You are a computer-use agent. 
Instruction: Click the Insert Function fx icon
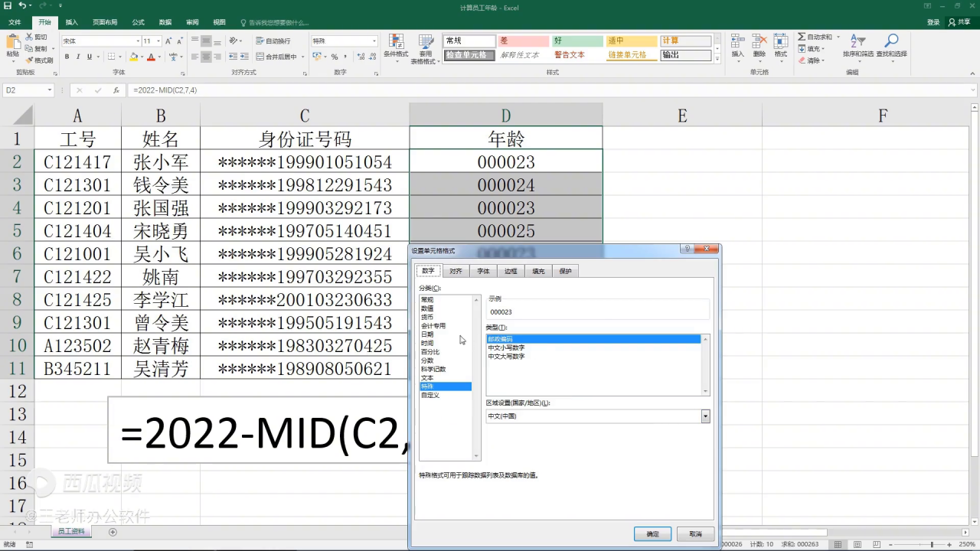tap(116, 90)
